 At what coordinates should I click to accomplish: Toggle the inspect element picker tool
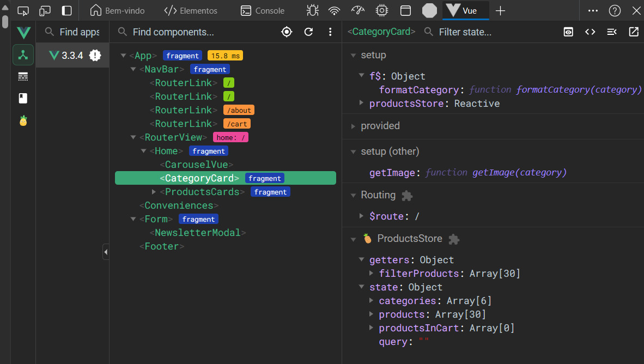pyautogui.click(x=23, y=11)
